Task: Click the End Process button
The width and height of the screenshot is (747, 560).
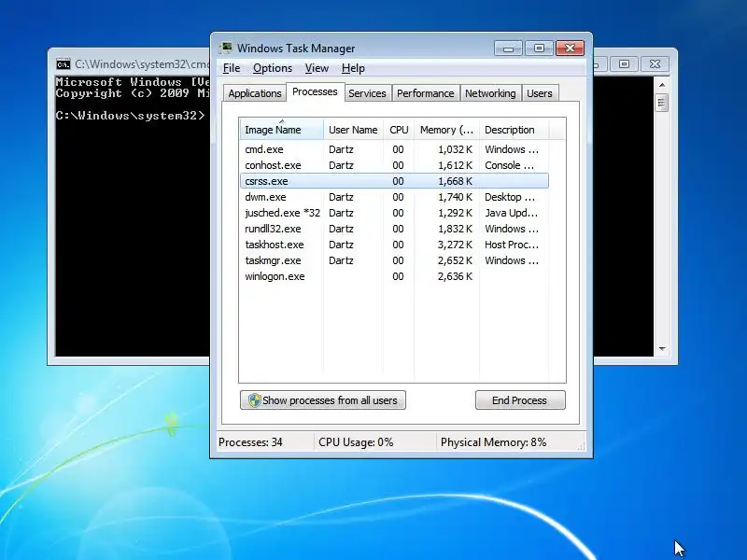Action: point(520,400)
